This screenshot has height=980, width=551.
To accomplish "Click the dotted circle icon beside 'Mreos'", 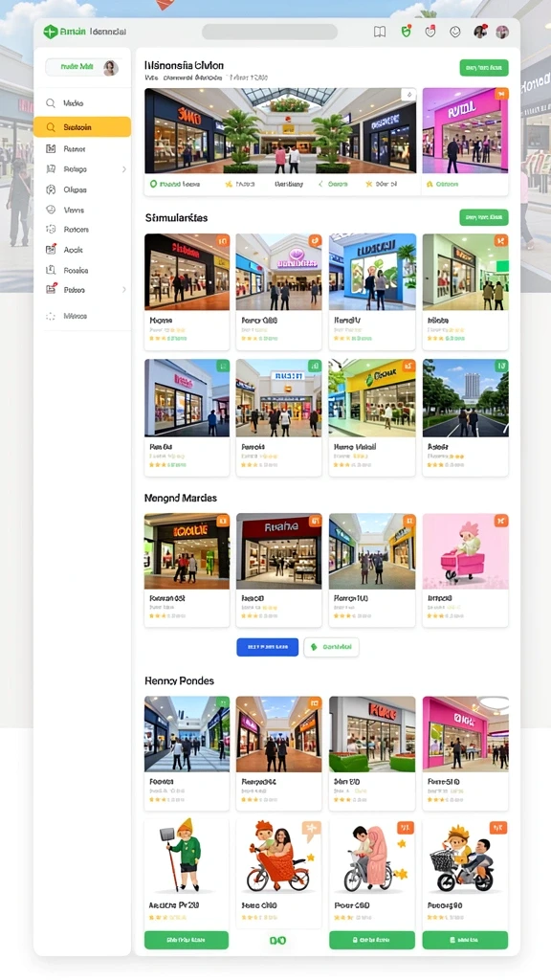I will pyautogui.click(x=51, y=316).
